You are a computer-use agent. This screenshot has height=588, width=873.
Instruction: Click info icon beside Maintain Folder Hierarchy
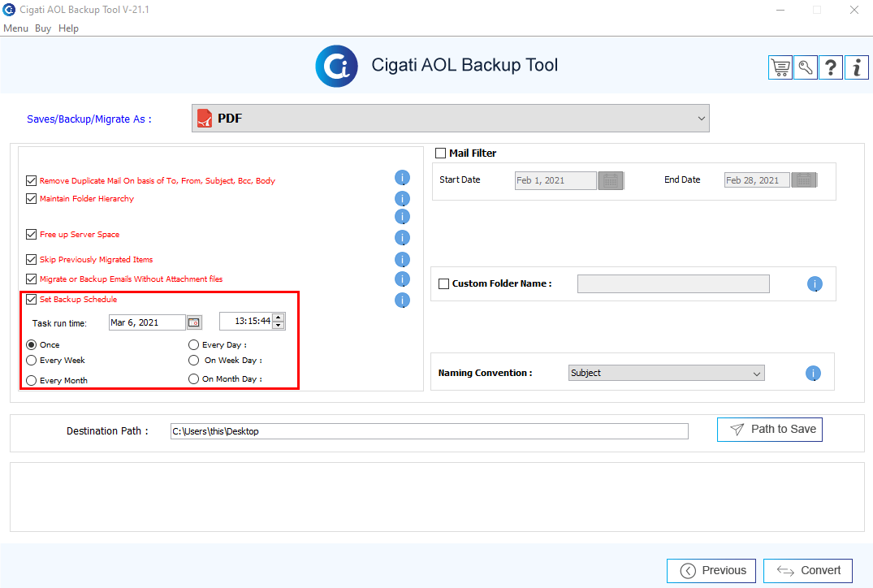click(402, 199)
